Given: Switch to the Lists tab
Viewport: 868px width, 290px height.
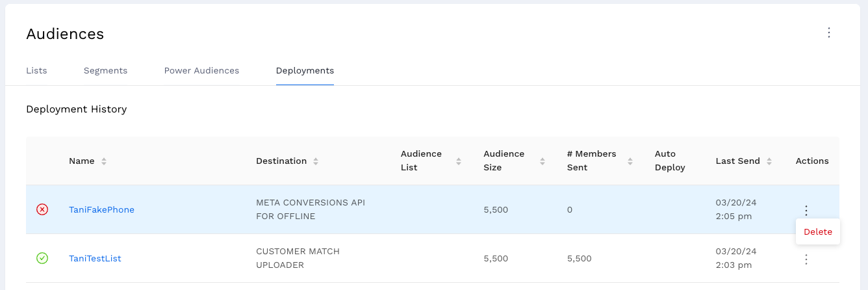Looking at the screenshot, I should pos(36,70).
